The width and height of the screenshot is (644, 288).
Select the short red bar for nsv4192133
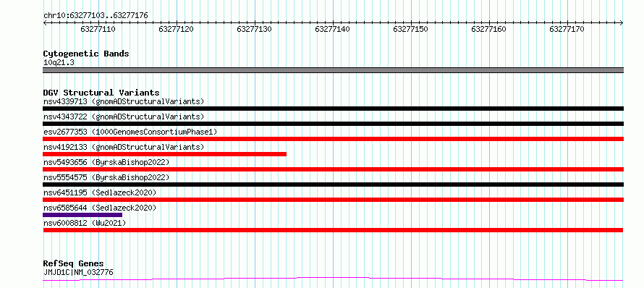[x=165, y=154]
